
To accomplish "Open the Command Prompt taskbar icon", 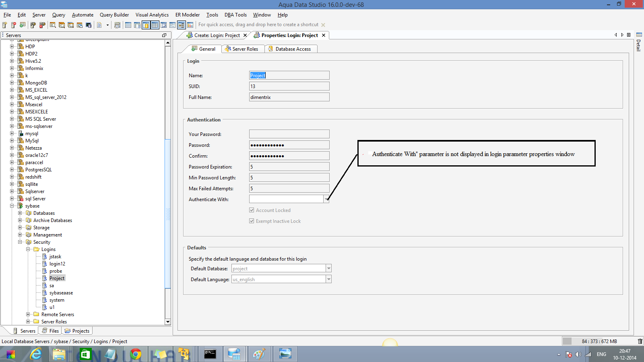I will [x=210, y=354].
